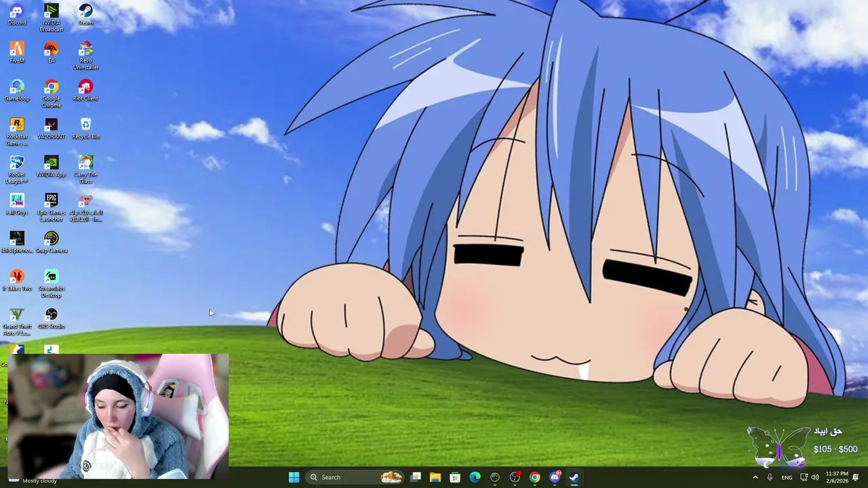This screenshot has width=868, height=488.
Task: Click the OBS Studio desktop icon
Action: pos(52,319)
